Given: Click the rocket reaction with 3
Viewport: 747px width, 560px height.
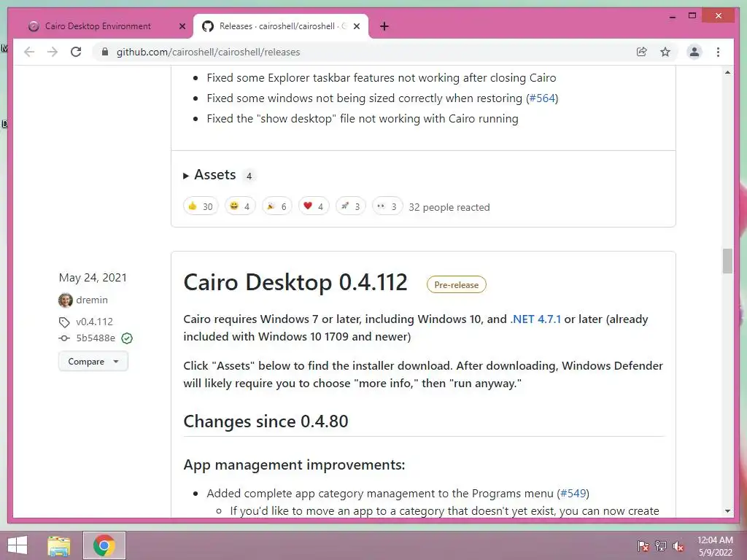Looking at the screenshot, I should (x=350, y=206).
